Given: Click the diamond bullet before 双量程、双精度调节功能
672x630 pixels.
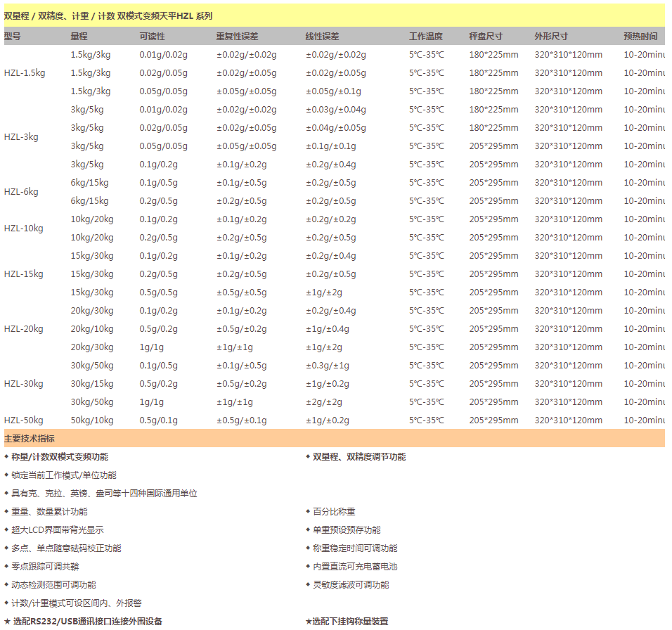Looking at the screenshot, I should [308, 457].
